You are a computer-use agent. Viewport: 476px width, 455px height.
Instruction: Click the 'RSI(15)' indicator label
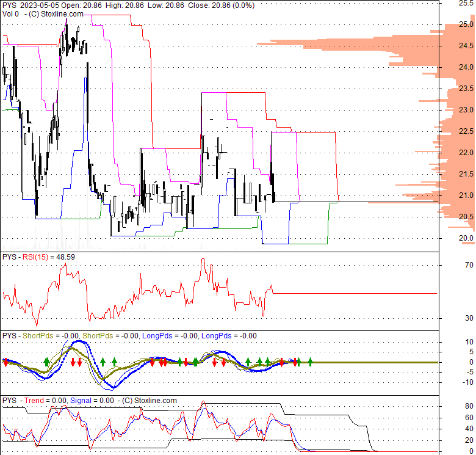35,257
